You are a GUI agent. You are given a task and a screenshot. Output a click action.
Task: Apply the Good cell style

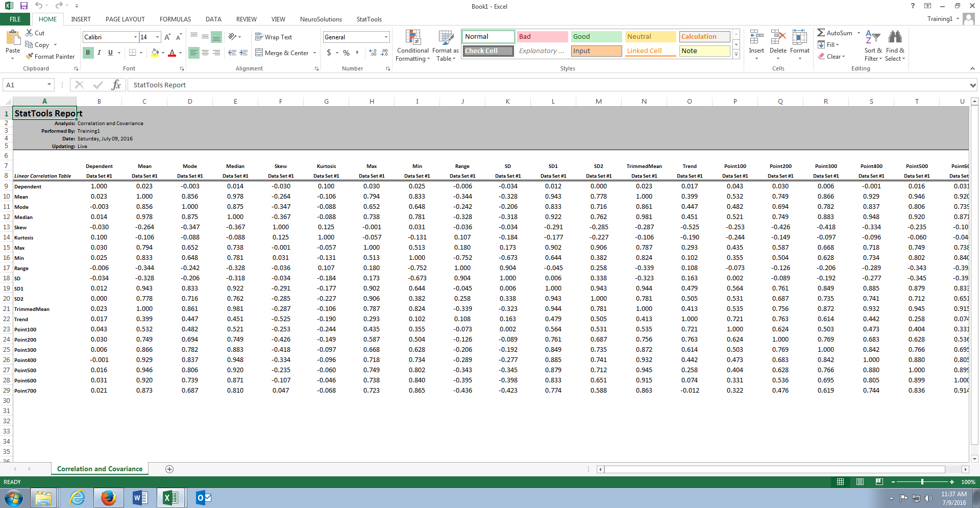(596, 36)
